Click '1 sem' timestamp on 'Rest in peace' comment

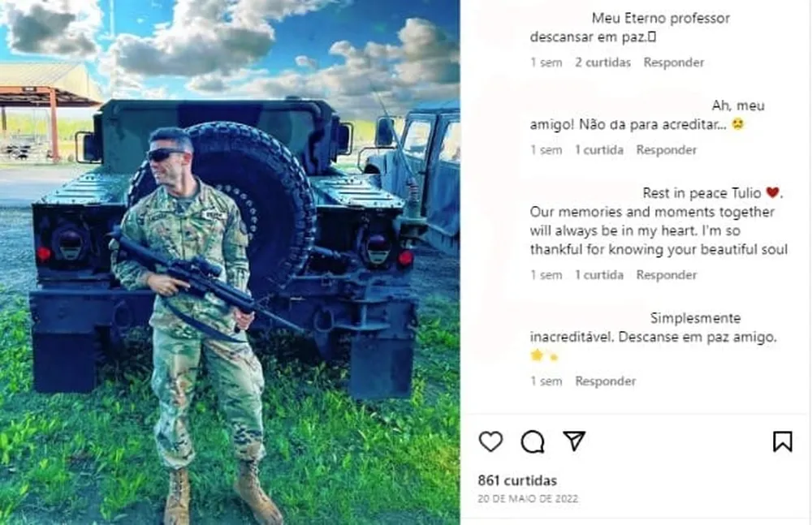pyautogui.click(x=546, y=275)
